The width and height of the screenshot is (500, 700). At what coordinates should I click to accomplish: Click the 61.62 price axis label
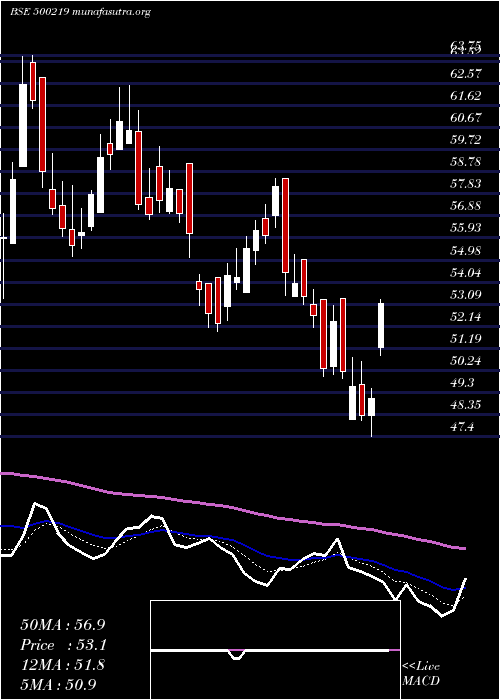pyautogui.click(x=466, y=96)
